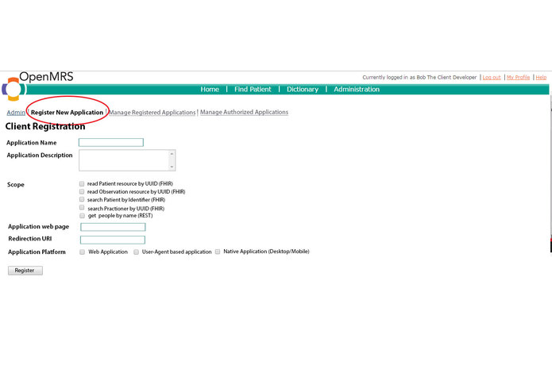Image resolution: width=552 pixels, height=392 pixels.
Task: Open the Home menu item
Action: tap(210, 90)
